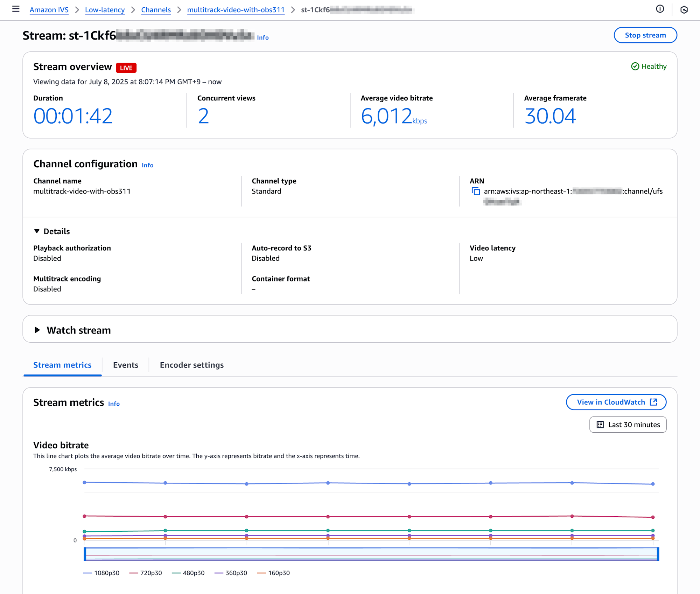
Task: Toggle the 360p30 legend series
Action: click(x=231, y=573)
